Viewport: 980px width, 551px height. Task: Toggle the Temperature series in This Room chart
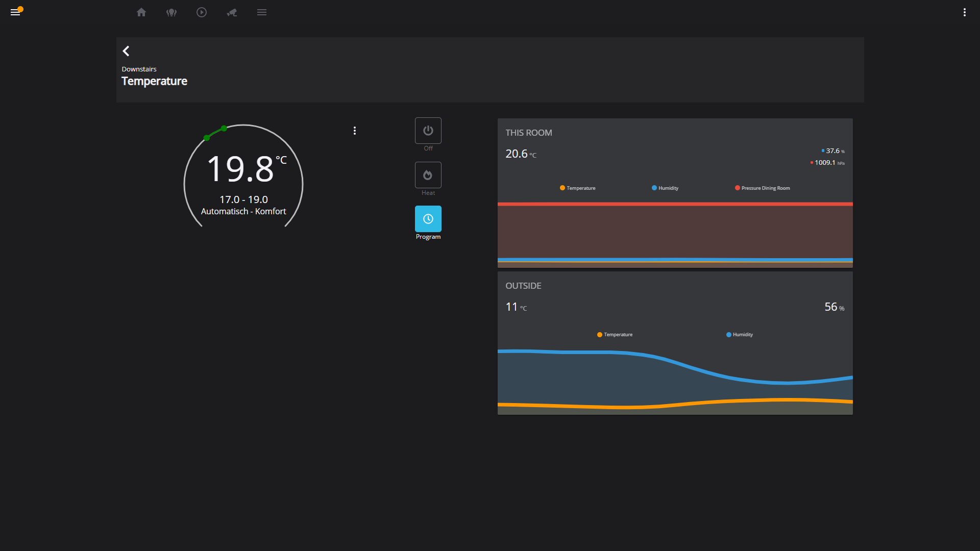(577, 188)
